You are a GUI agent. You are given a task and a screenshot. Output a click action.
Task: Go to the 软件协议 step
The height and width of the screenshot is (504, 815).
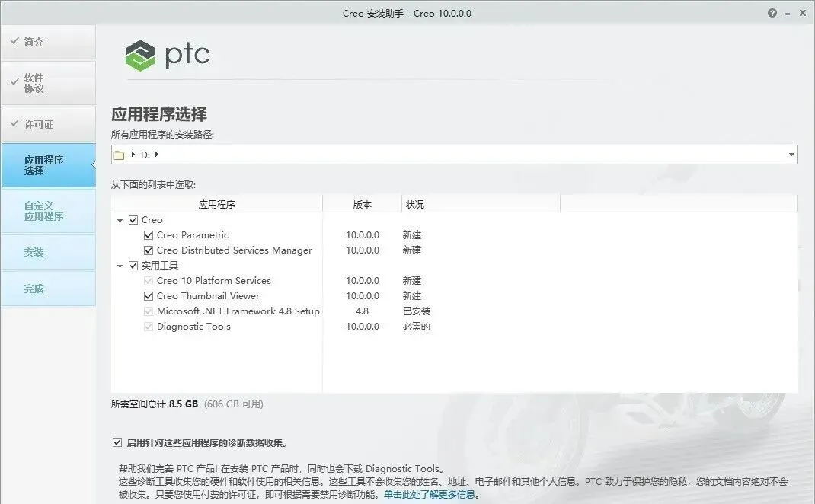tap(48, 83)
